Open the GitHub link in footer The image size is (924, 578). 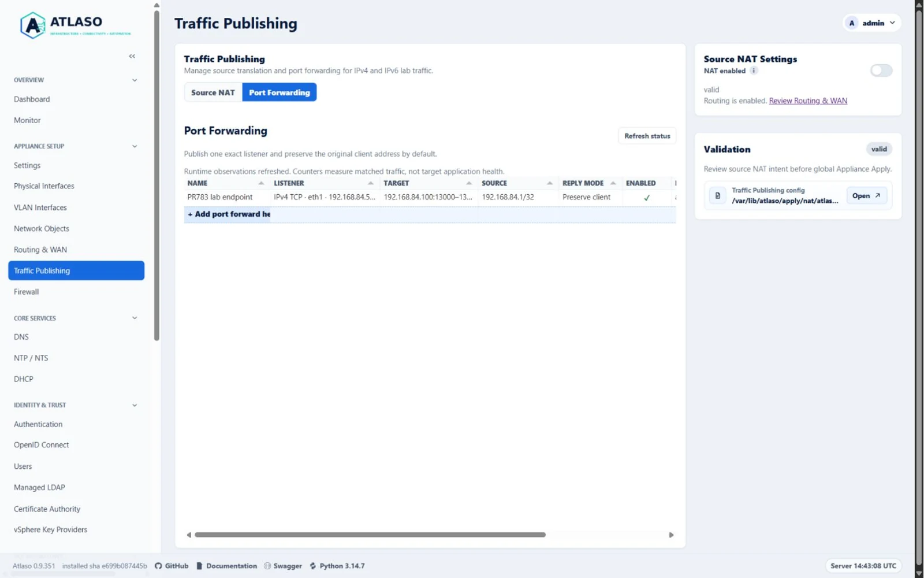point(172,566)
